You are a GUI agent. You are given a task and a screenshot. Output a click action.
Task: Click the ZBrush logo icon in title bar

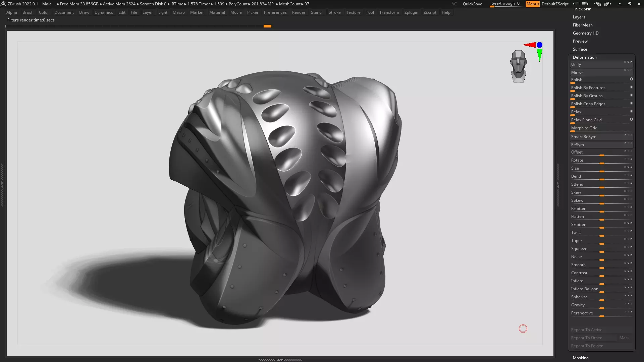pyautogui.click(x=3, y=4)
